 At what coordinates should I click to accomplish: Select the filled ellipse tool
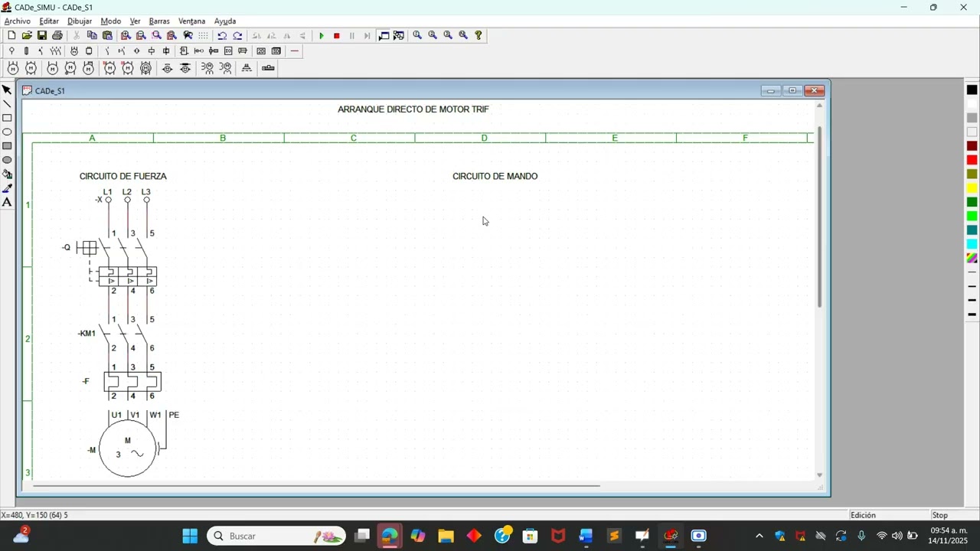(7, 160)
